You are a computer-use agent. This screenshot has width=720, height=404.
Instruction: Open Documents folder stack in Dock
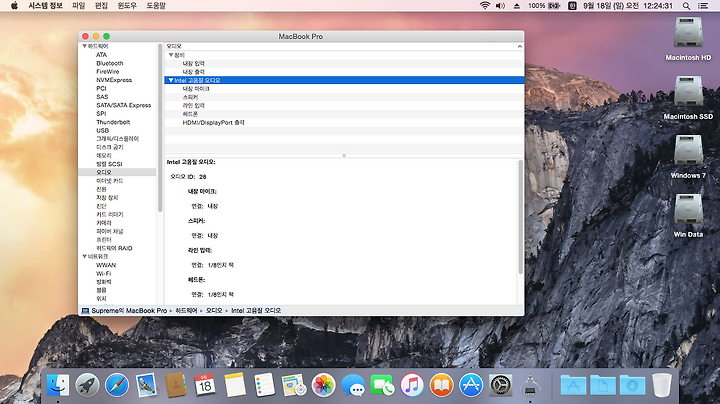point(603,385)
